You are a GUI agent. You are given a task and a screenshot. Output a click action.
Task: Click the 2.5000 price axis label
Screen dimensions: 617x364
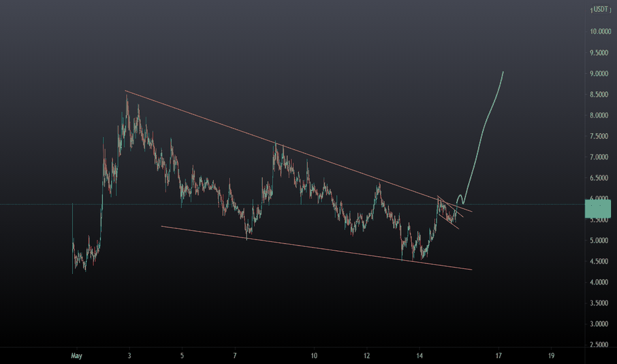(x=598, y=345)
